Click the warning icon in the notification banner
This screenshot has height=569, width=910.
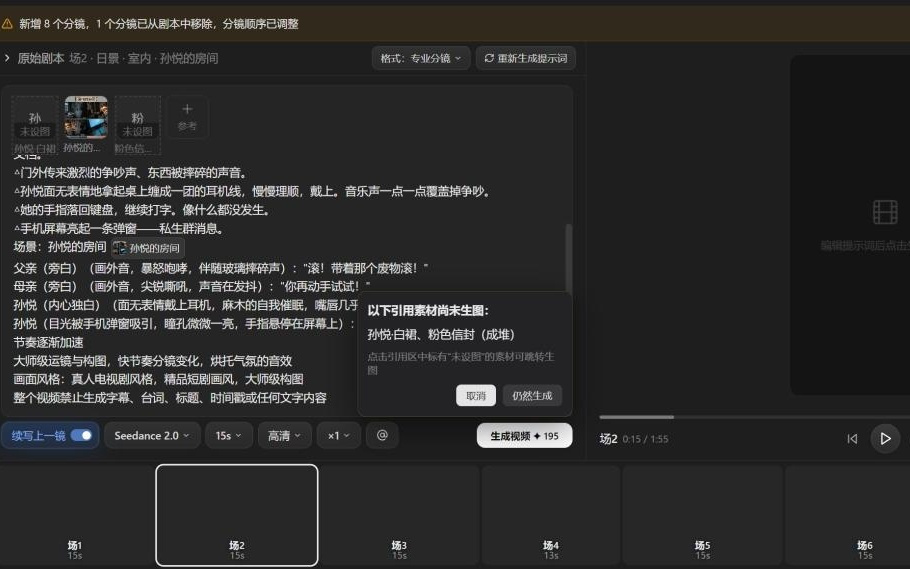tap(7, 24)
